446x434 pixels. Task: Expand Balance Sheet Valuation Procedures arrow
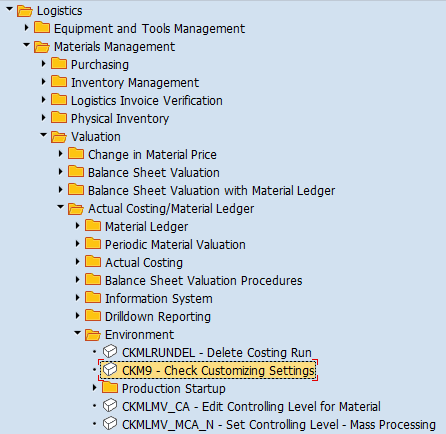tap(78, 279)
